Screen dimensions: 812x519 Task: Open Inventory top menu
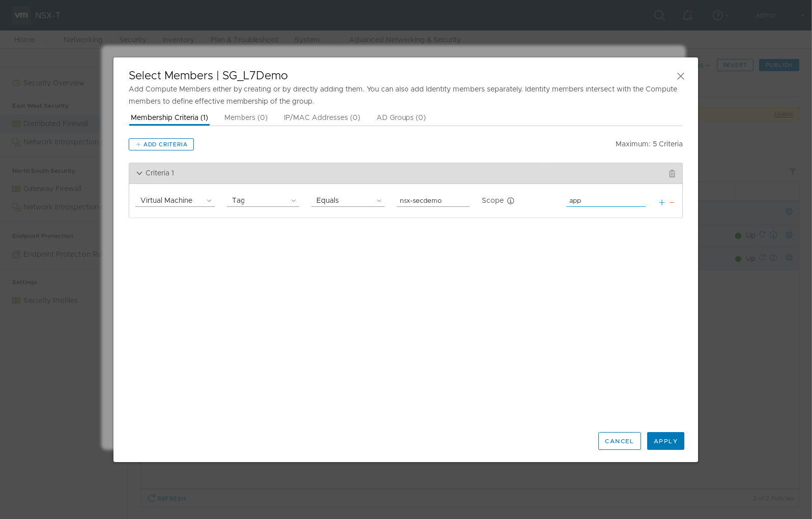179,40
